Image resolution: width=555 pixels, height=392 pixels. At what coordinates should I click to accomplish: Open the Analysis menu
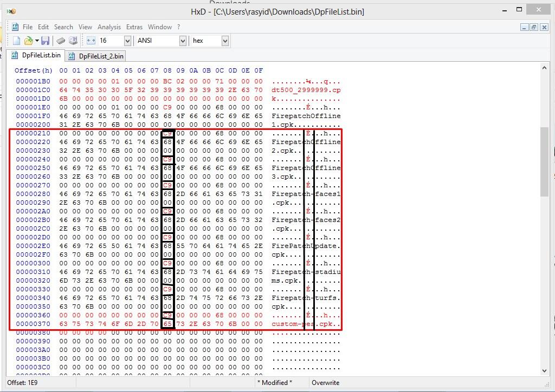click(x=109, y=27)
